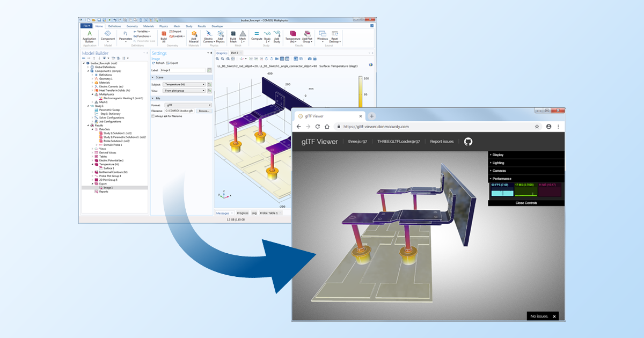The image size is (644, 338).
Task: Switch to the Definitions ribbon tab
Action: (x=114, y=26)
